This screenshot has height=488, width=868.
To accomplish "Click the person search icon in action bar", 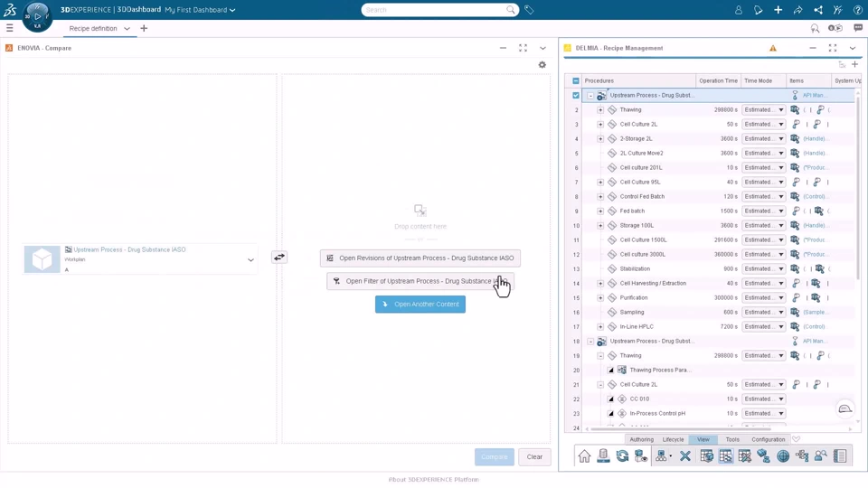I will pos(820,455).
